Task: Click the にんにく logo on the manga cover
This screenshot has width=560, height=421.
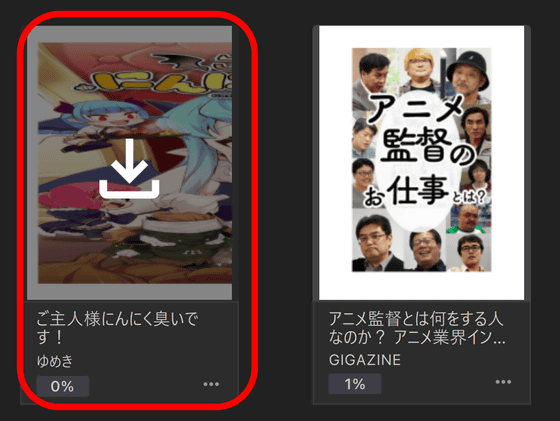Action: (x=154, y=80)
